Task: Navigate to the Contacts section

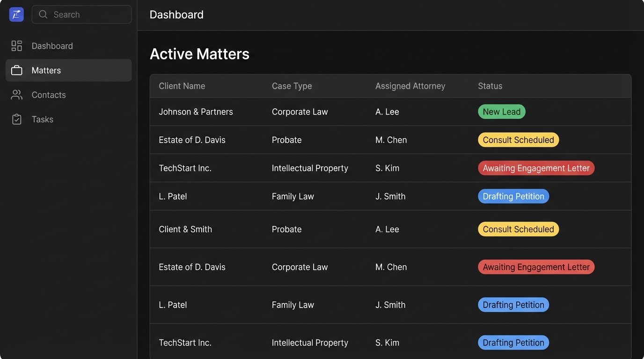Action: 49,94
